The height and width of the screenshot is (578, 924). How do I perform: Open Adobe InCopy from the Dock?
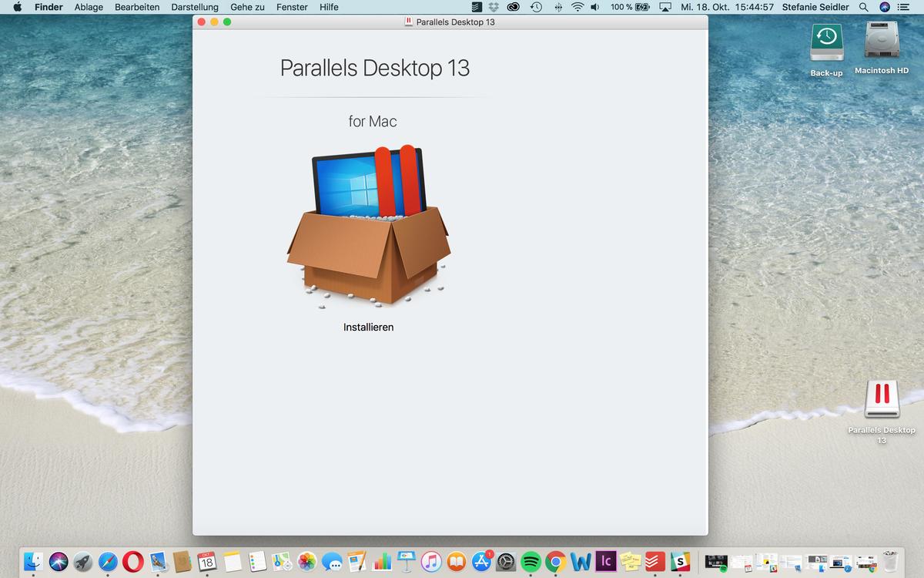606,562
